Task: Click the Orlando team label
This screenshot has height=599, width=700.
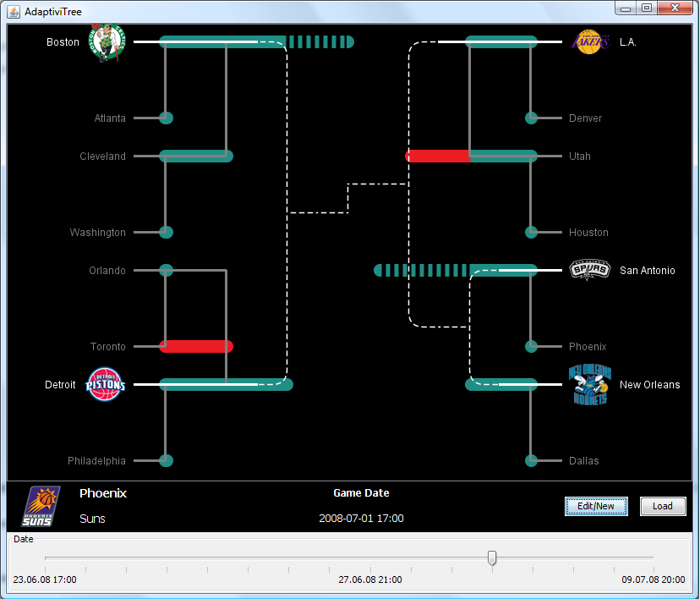Action: [107, 270]
